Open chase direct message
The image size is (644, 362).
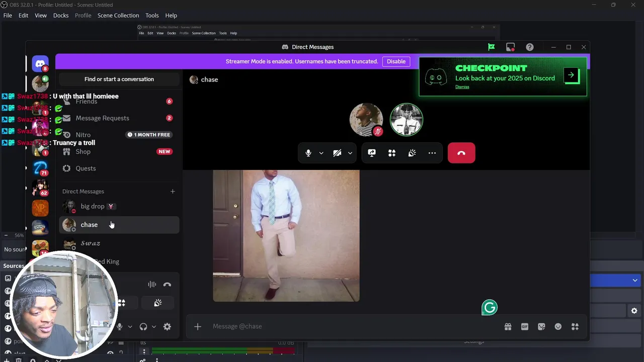tap(119, 225)
